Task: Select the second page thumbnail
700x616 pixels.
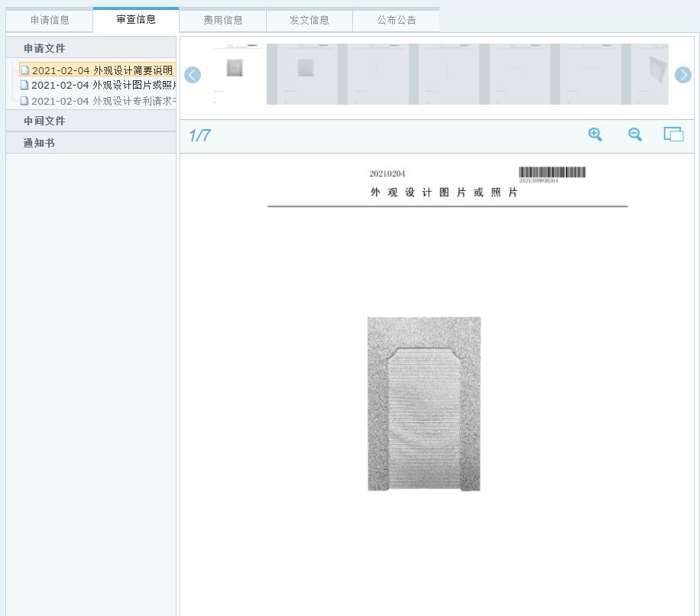Action: (x=306, y=73)
